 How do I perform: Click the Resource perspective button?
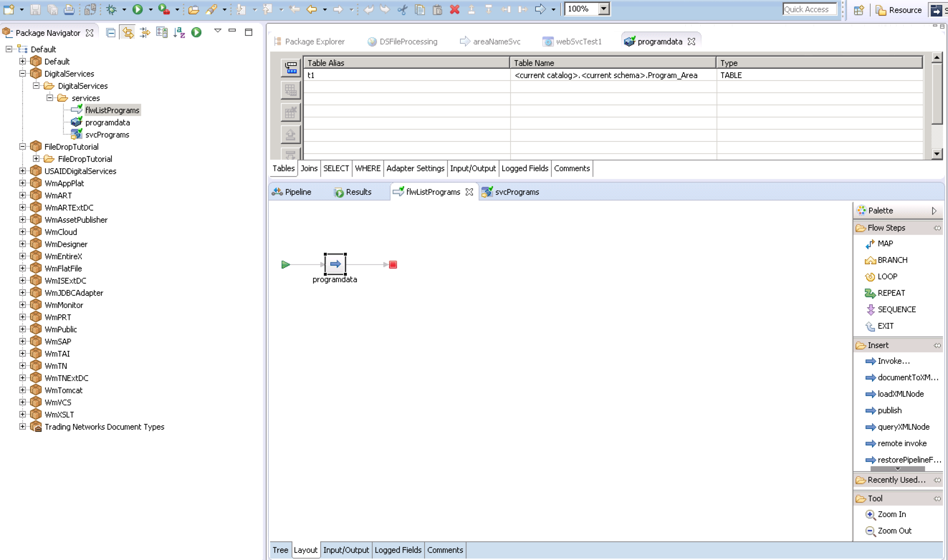[899, 10]
